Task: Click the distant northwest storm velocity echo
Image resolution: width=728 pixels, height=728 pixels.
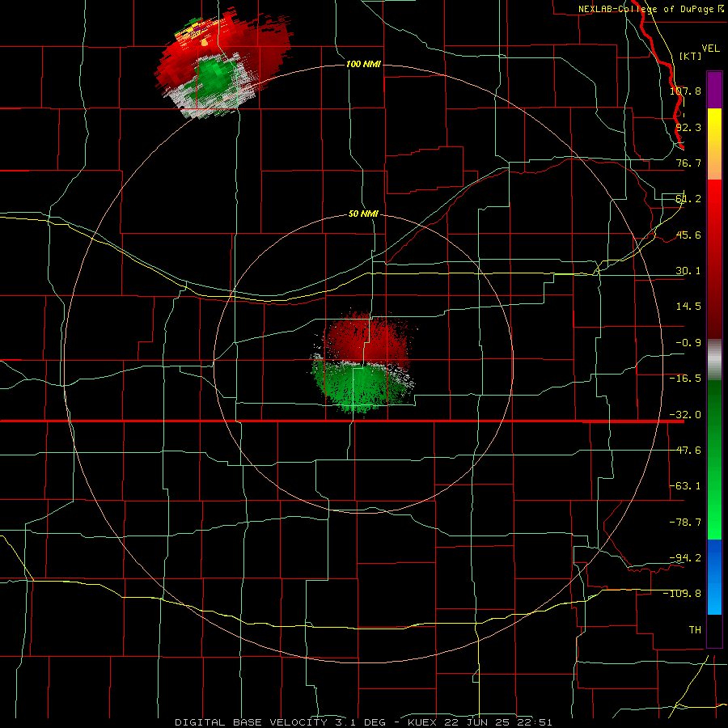Action: 223,62
